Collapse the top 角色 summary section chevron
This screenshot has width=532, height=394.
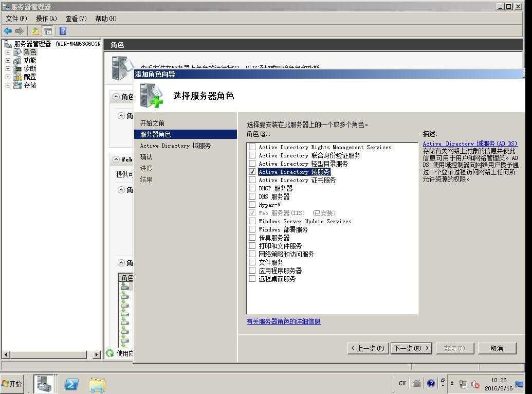[x=116, y=97]
